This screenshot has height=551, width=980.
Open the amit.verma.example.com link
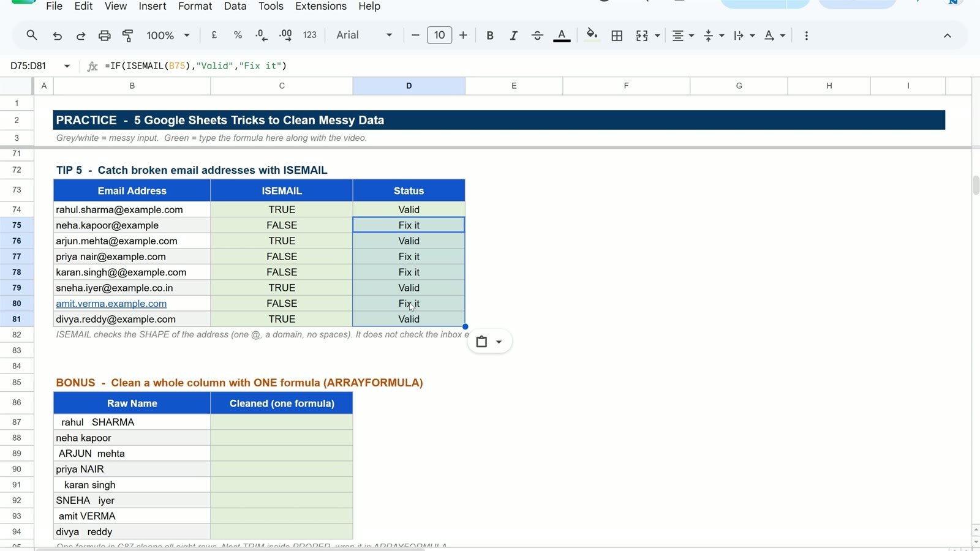pos(111,304)
